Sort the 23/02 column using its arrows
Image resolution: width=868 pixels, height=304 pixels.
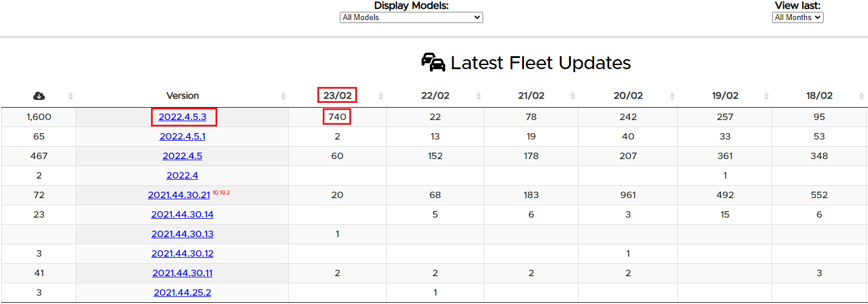click(x=381, y=96)
